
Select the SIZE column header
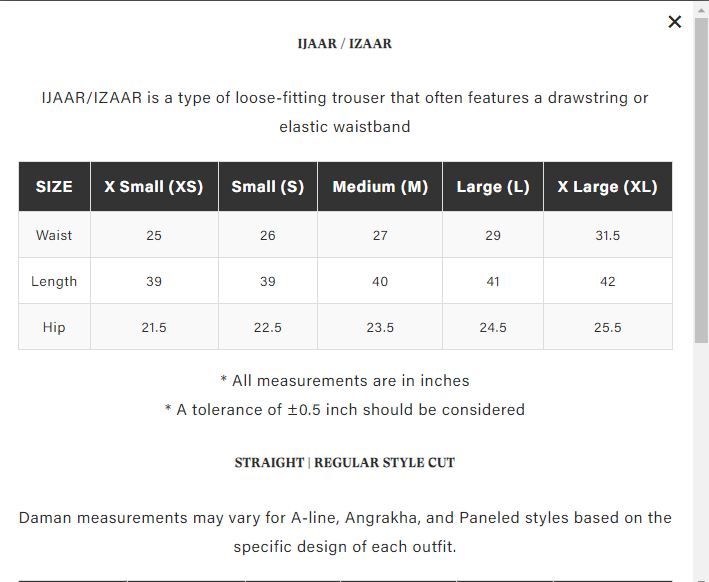point(54,187)
